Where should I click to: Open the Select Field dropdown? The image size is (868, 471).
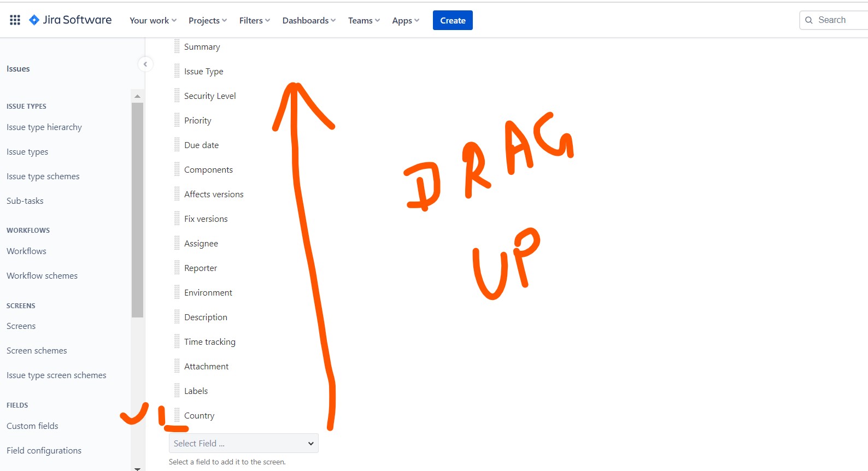pos(243,443)
